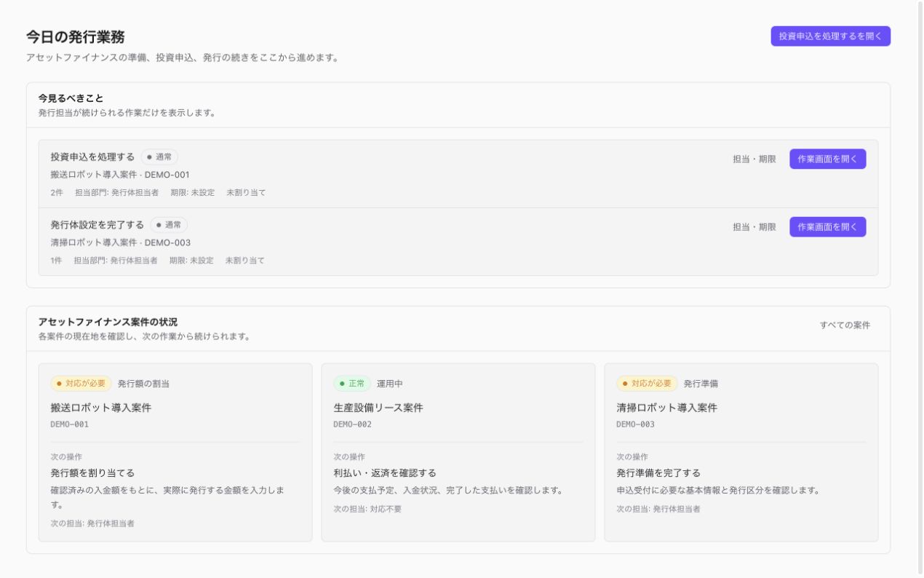This screenshot has width=924, height=578.
Task: Select 発行体設定を完了する task title
Action: pos(97,224)
